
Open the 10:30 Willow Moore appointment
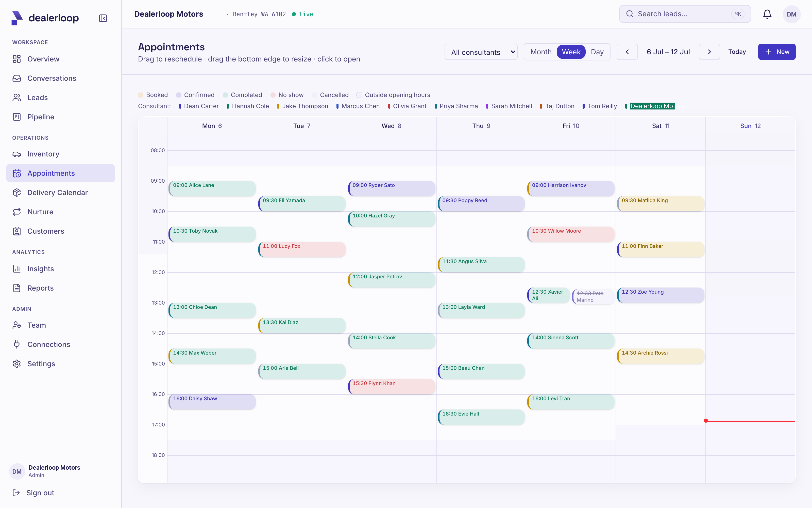coord(571,234)
